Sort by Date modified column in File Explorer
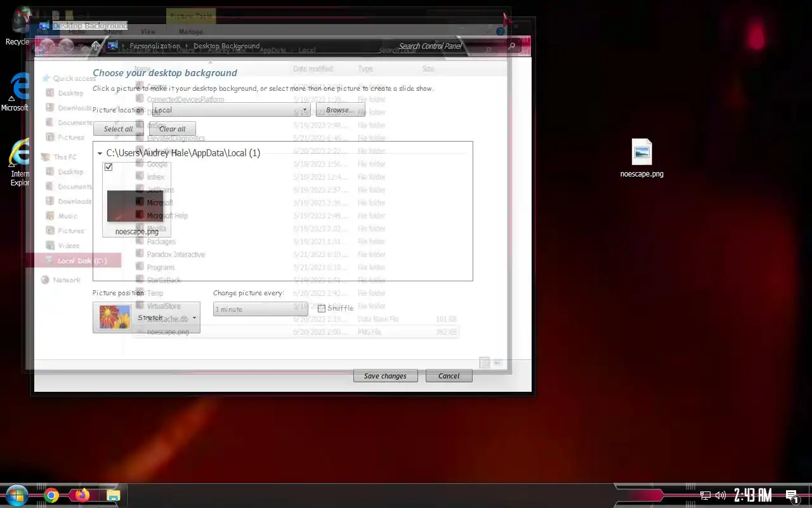Screen dimensions: 812x508 (313, 69)
